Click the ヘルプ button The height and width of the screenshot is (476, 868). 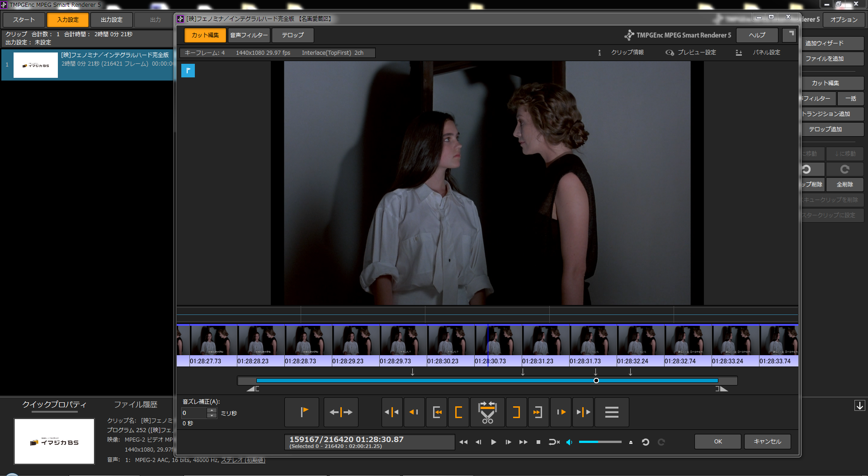(757, 35)
